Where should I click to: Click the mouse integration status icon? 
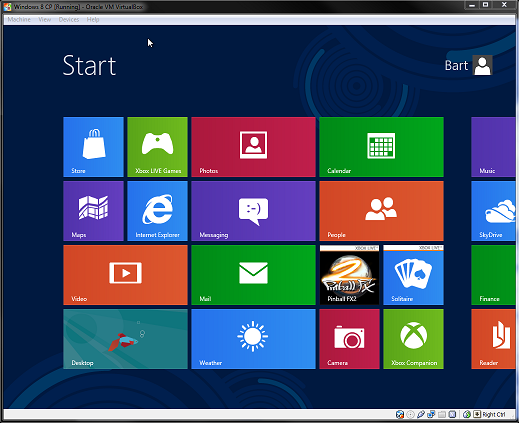tap(467, 414)
